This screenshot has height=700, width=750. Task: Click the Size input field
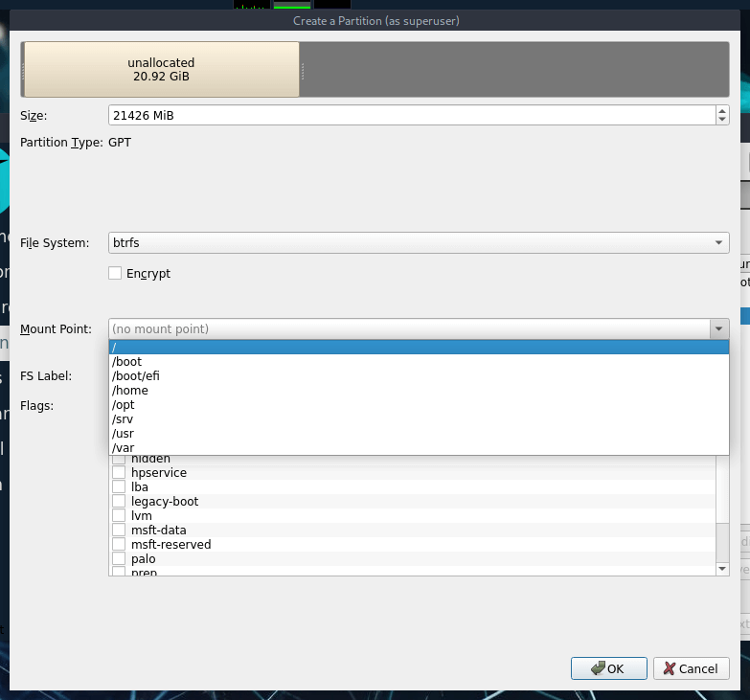[410, 115]
